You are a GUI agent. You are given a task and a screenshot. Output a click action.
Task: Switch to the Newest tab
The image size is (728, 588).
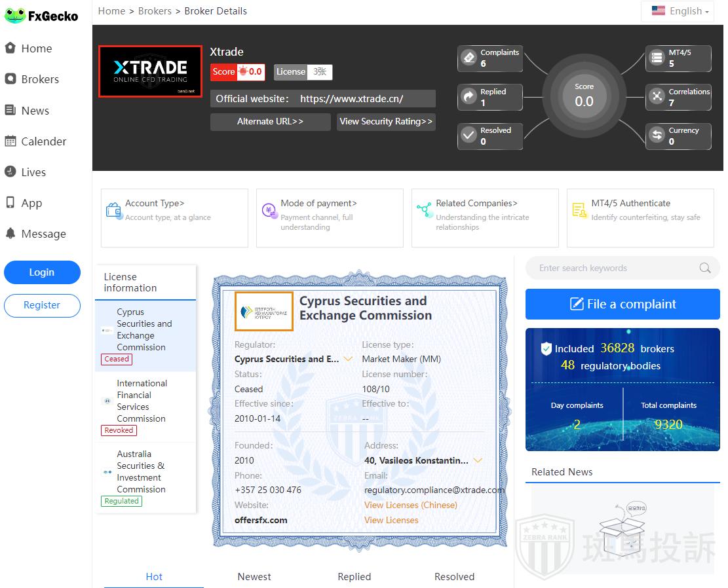click(x=254, y=576)
